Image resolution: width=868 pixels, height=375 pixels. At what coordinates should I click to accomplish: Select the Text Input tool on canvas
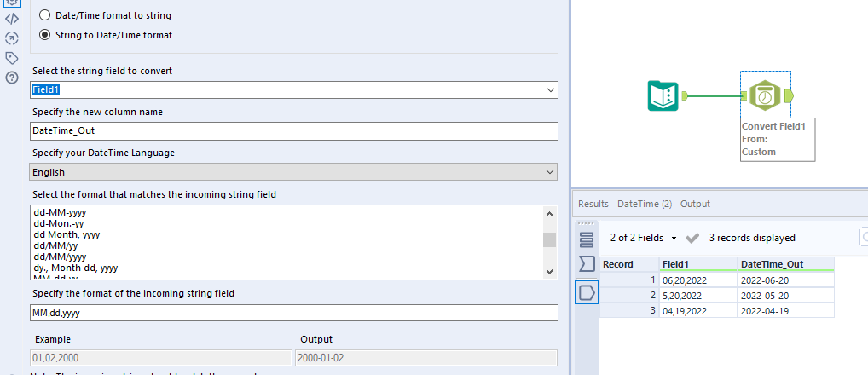coord(663,95)
